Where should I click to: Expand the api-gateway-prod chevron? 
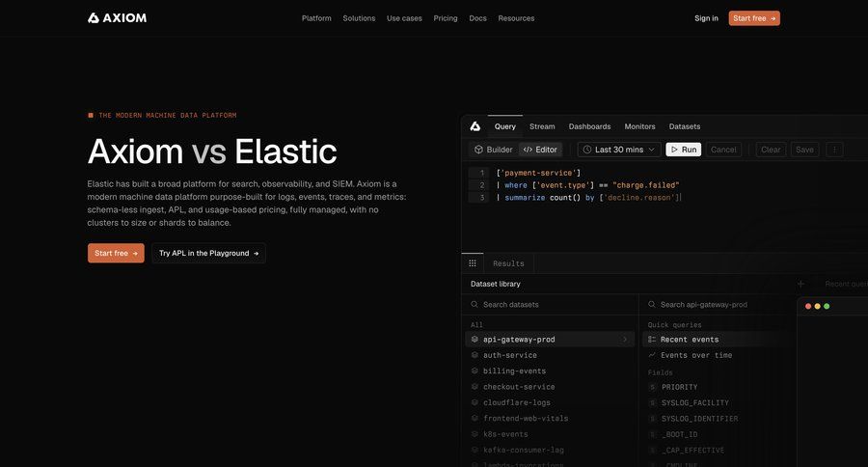pos(625,339)
